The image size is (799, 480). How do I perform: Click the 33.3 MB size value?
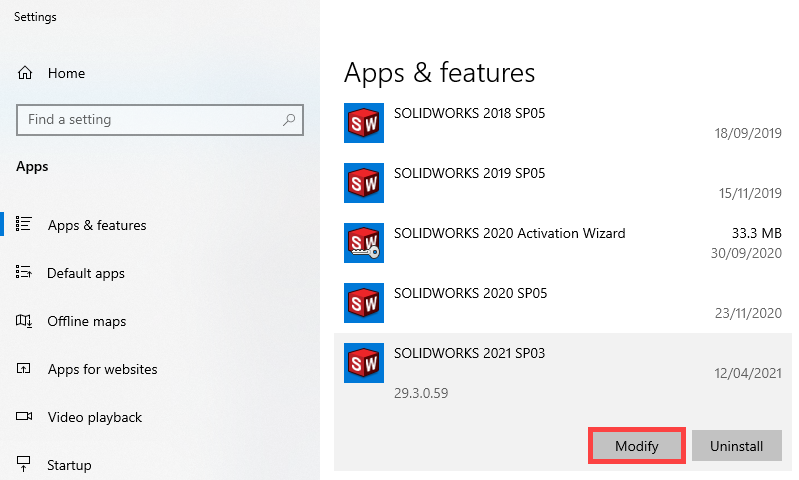[x=757, y=233]
